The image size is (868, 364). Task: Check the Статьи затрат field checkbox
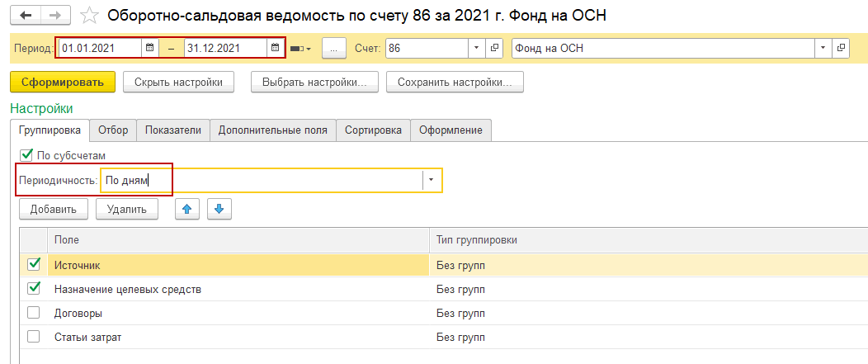(34, 337)
